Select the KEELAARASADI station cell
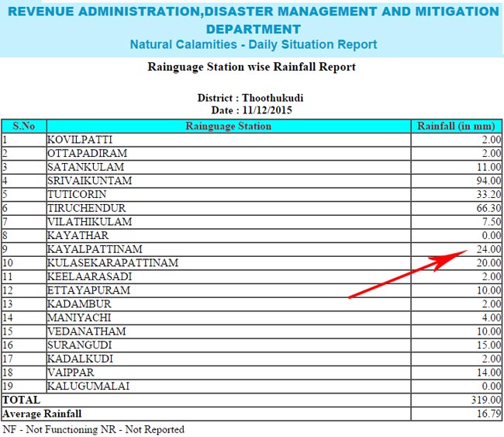Image resolution: width=504 pixels, height=437 pixels. click(229, 276)
